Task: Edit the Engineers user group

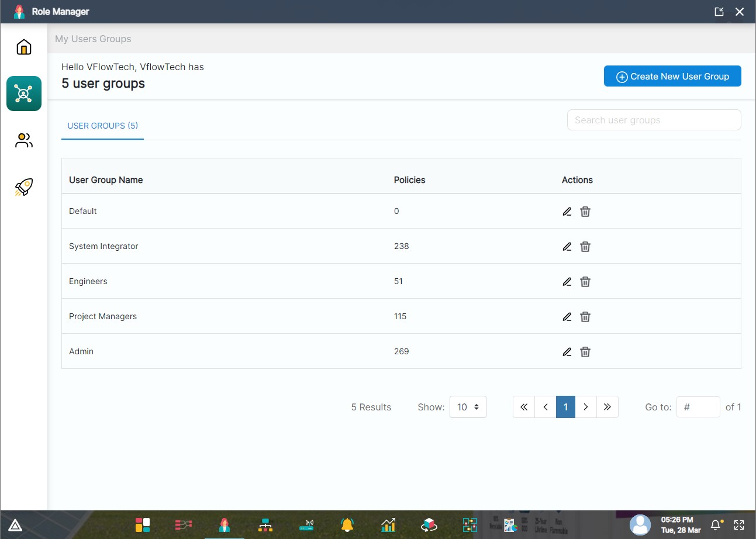Action: point(567,281)
